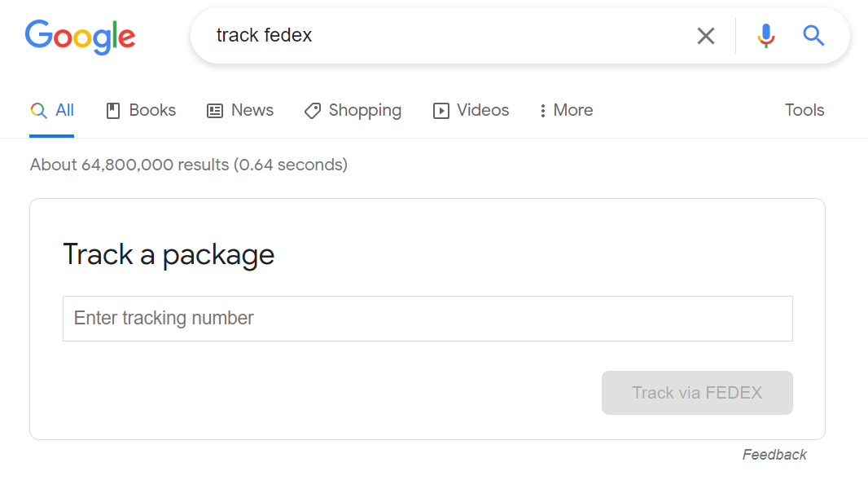Switch to the Shopping tab
This screenshot has height=489, width=868.
353,110
